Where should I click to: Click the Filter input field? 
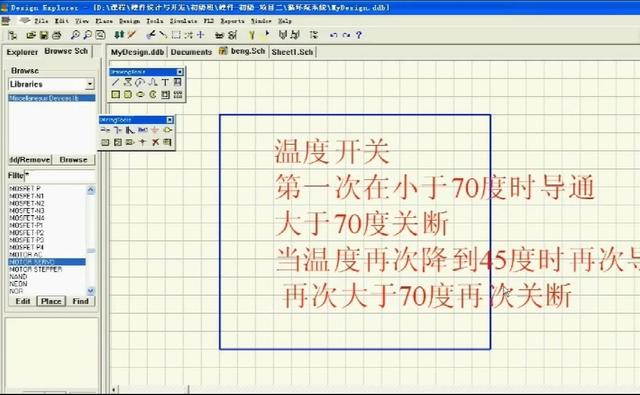click(x=60, y=176)
